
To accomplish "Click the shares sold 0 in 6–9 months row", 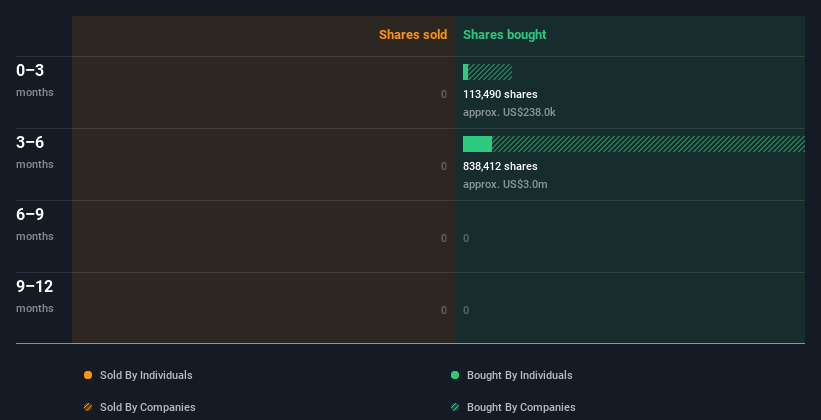I will tap(444, 238).
